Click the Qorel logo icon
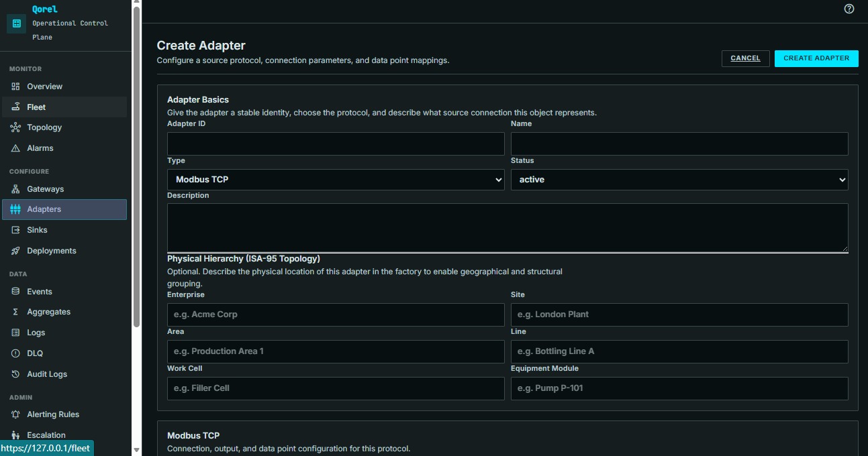Viewport: 868px width, 456px height. point(17,23)
